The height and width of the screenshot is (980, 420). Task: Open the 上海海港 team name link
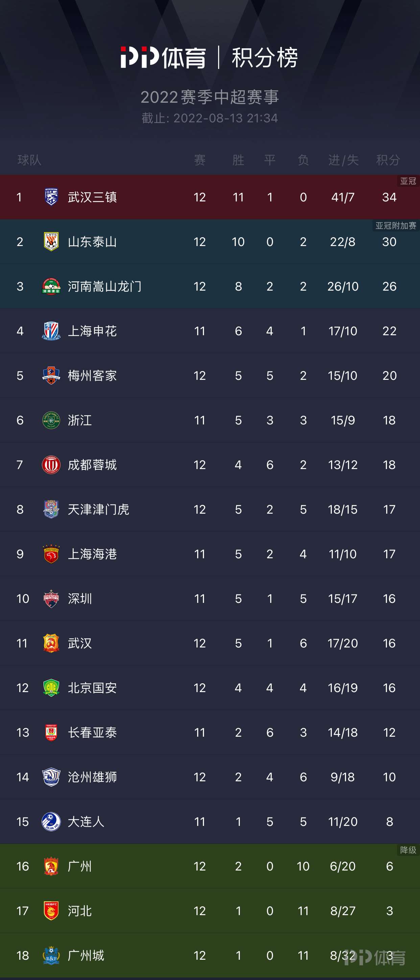(x=92, y=554)
